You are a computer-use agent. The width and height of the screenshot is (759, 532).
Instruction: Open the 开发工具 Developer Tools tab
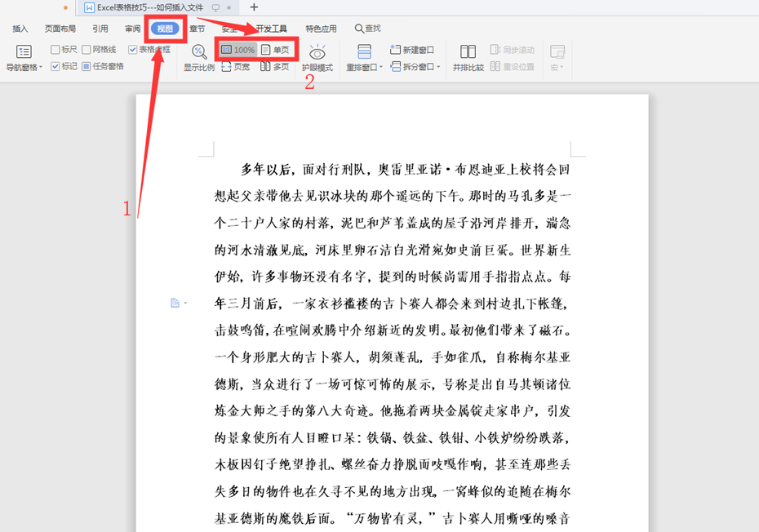coord(271,29)
